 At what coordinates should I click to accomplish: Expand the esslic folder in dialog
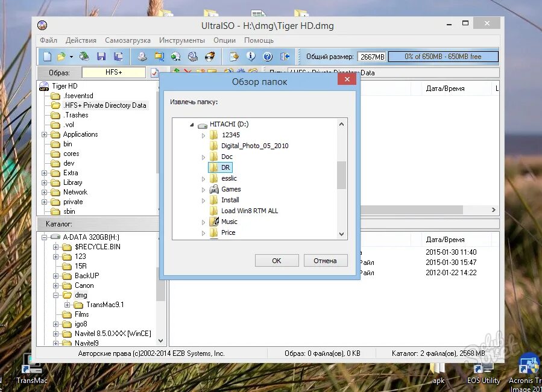pyautogui.click(x=203, y=179)
